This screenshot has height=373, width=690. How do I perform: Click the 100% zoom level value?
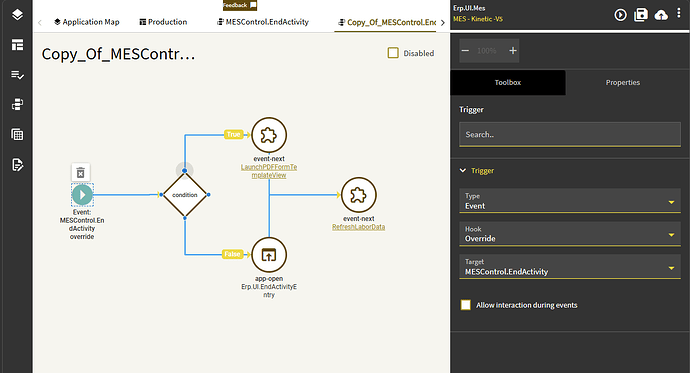[x=487, y=51]
